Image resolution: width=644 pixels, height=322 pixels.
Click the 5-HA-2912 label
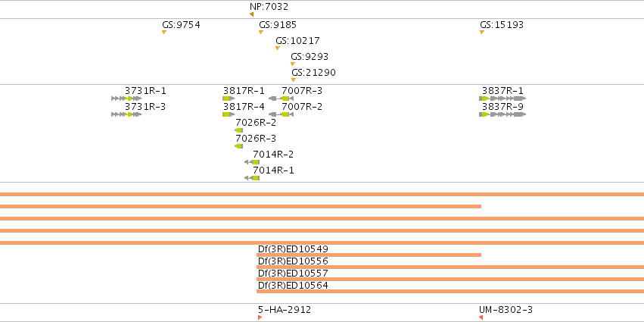tap(285, 310)
